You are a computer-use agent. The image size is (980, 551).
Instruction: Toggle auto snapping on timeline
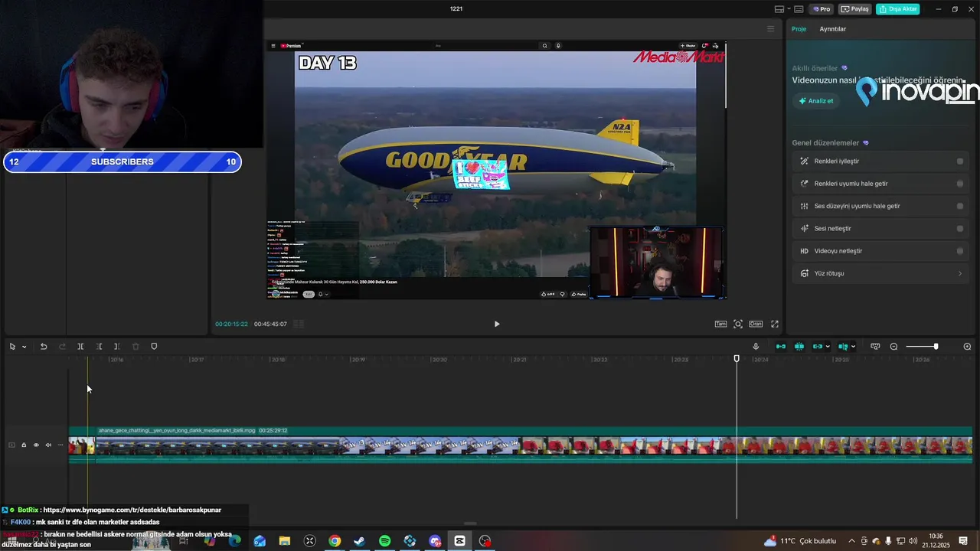point(799,347)
